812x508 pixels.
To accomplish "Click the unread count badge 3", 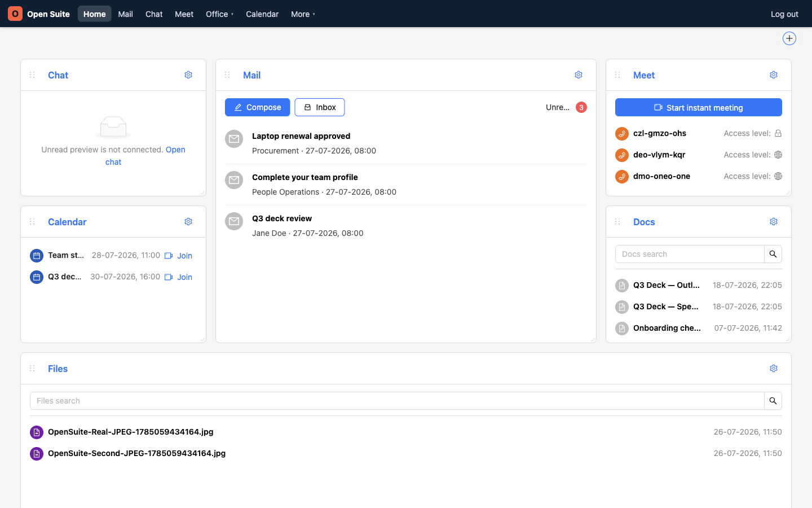I will coord(581,107).
